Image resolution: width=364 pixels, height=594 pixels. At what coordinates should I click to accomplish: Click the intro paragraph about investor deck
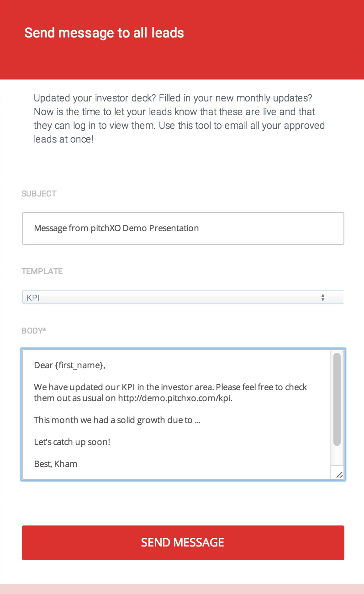tap(179, 118)
